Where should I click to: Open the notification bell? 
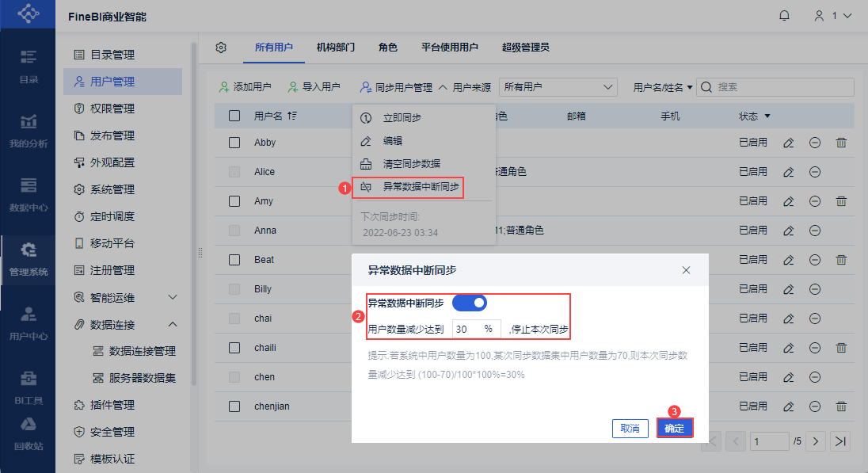click(x=784, y=16)
